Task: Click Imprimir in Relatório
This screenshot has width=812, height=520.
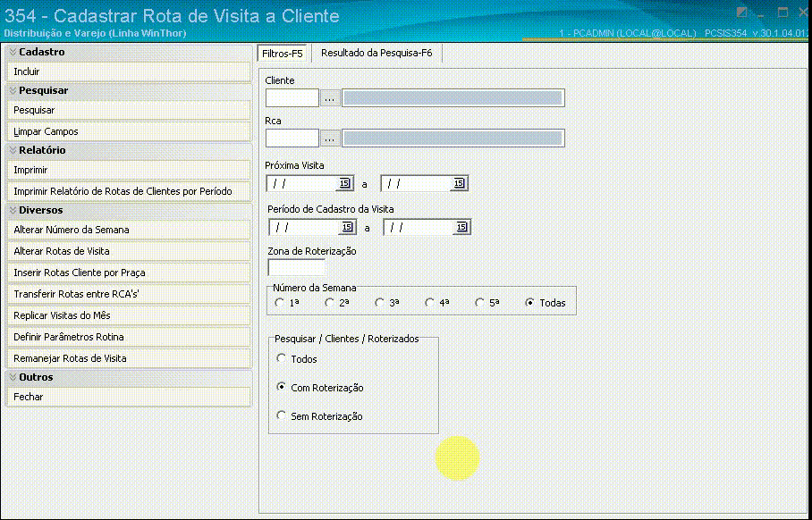Action: pyautogui.click(x=128, y=170)
